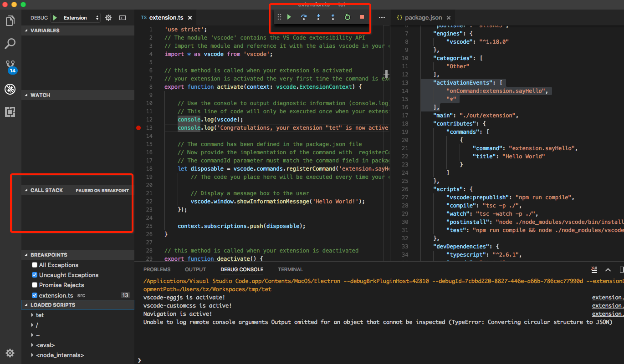Click the red breakpoint dot on line 13

138,128
